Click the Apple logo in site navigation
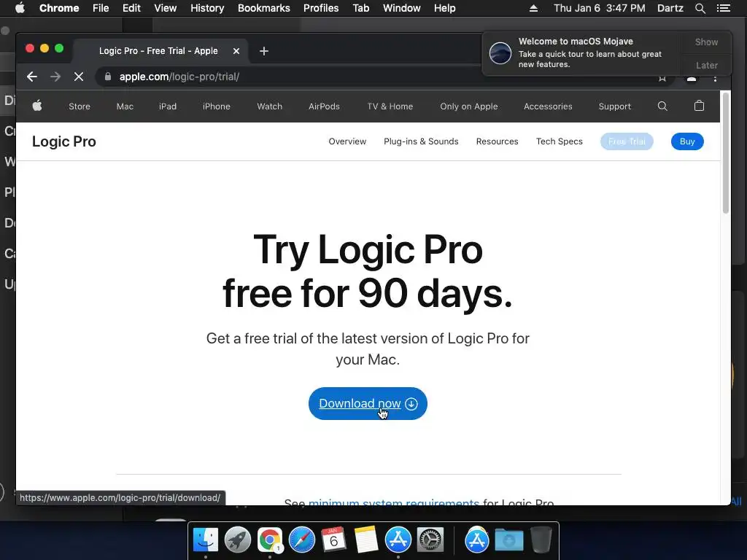Screen dimensions: 747x560 37,106
